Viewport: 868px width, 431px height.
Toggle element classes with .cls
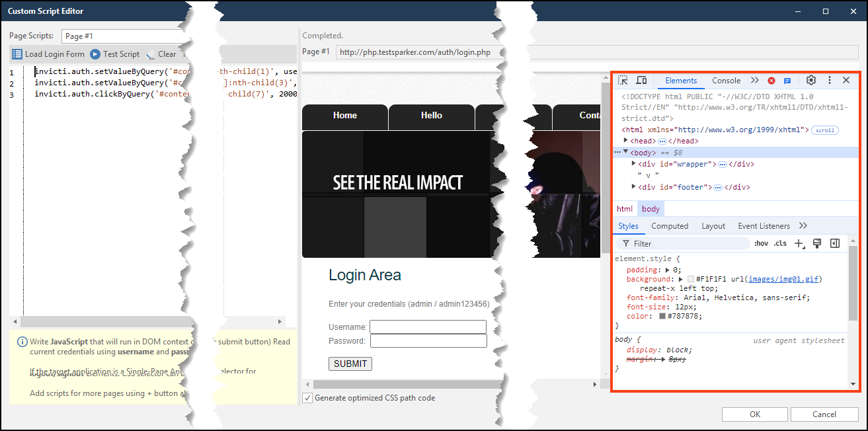780,243
